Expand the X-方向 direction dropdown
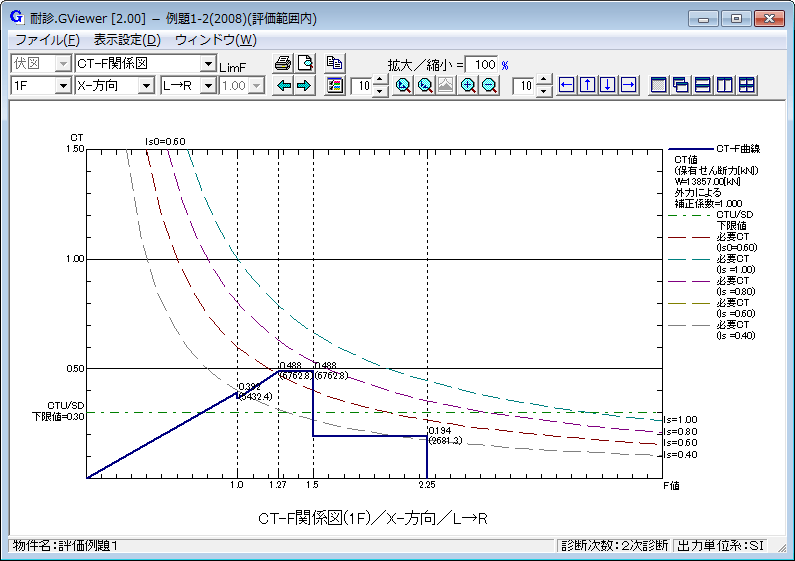 point(146,86)
